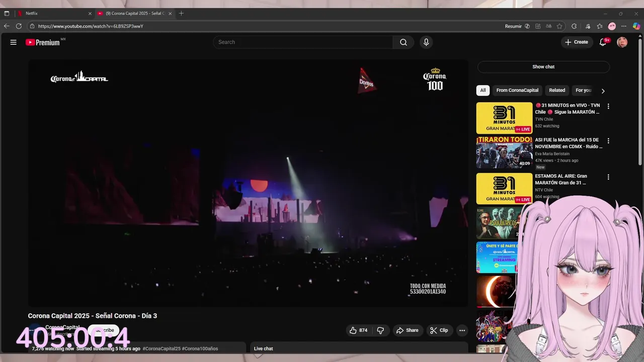Click the video title Corona Capital 2025
Viewport: 644px width, 362px height.
coord(93,316)
